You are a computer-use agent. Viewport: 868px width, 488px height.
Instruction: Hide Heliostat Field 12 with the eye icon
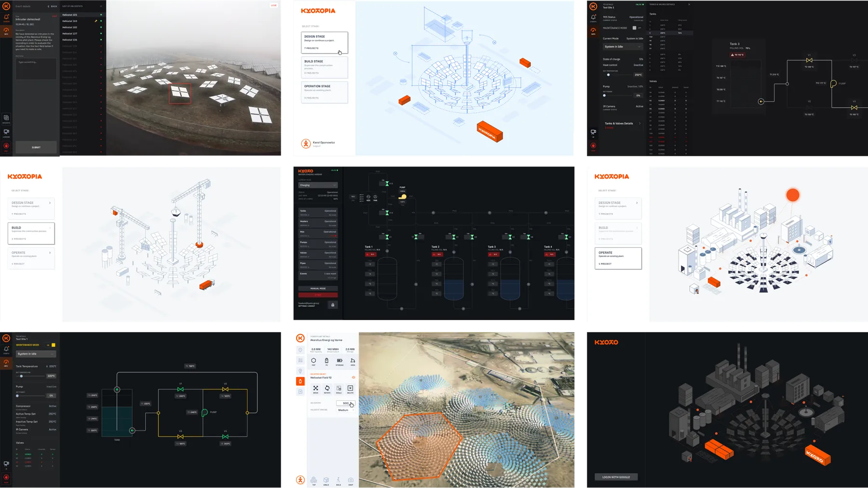[353, 377]
